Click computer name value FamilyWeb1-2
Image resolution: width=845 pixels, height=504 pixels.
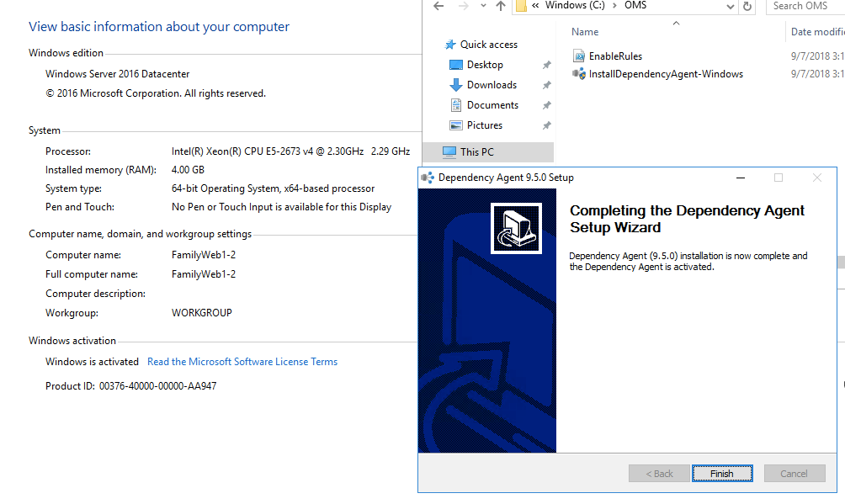204,255
